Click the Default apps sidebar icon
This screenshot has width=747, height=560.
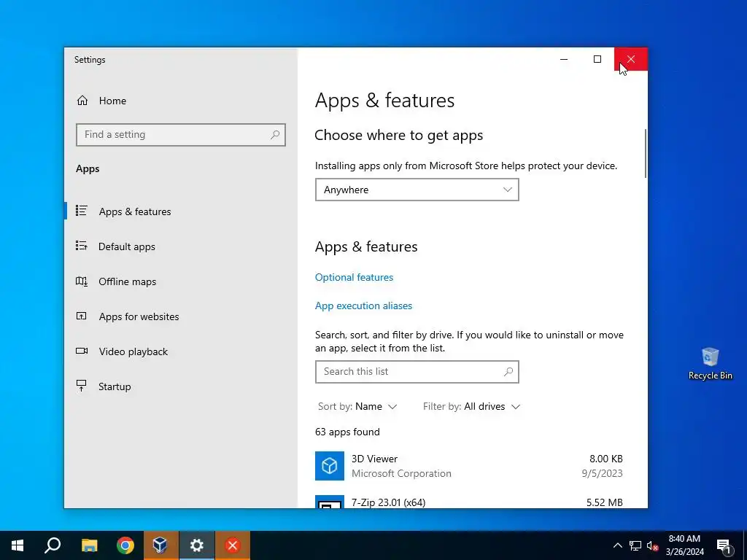point(82,246)
